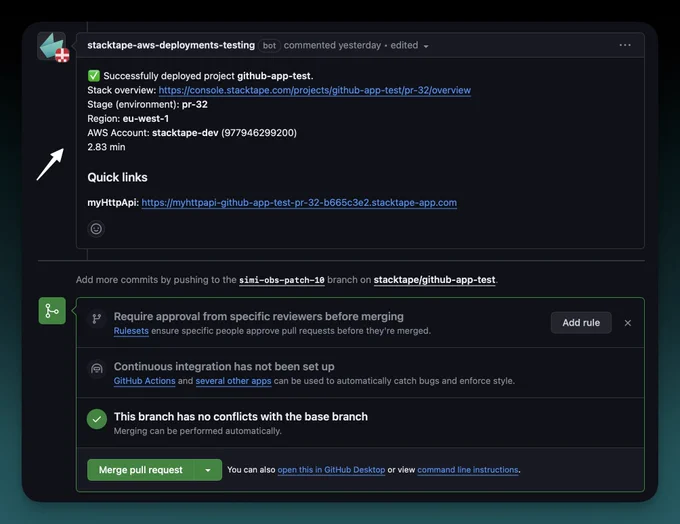This screenshot has height=524, width=680.
Task: Click the github-app-test project name text
Action: [x=274, y=76]
